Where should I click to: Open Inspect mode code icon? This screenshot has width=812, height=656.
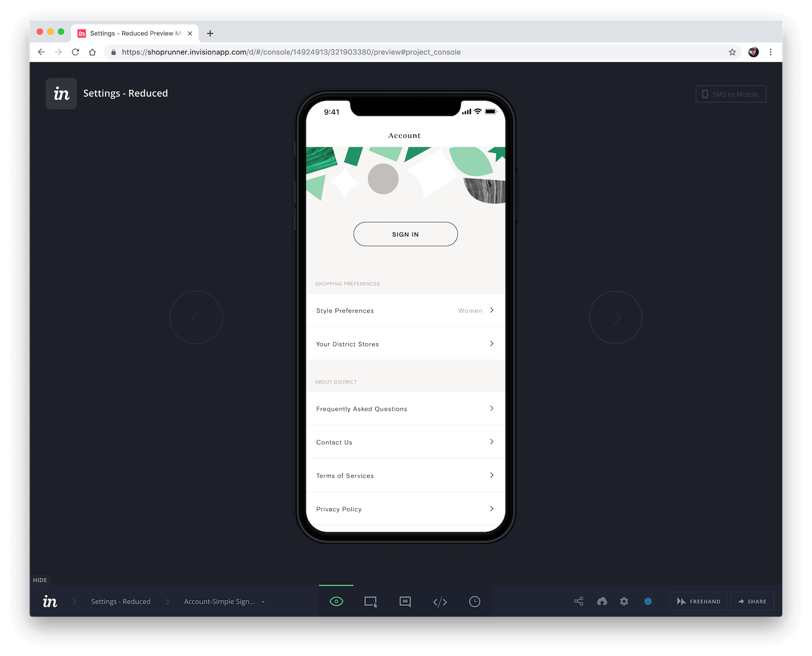(x=440, y=602)
